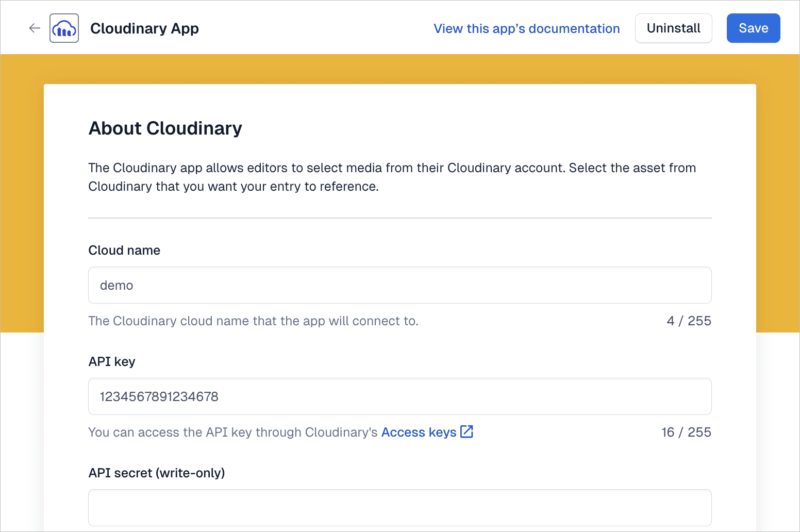Click the back arrow icon
The image size is (800, 532).
35,28
